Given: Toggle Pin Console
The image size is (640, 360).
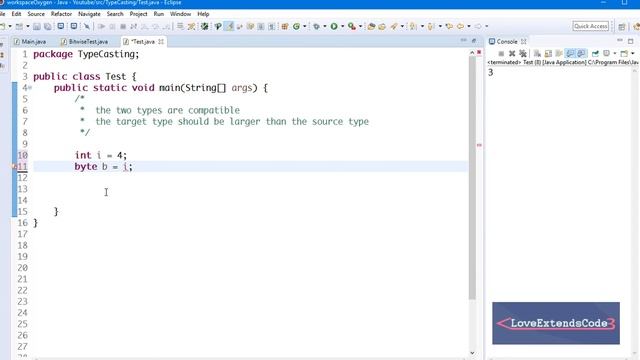Looking at the screenshot, I should (x=595, y=53).
